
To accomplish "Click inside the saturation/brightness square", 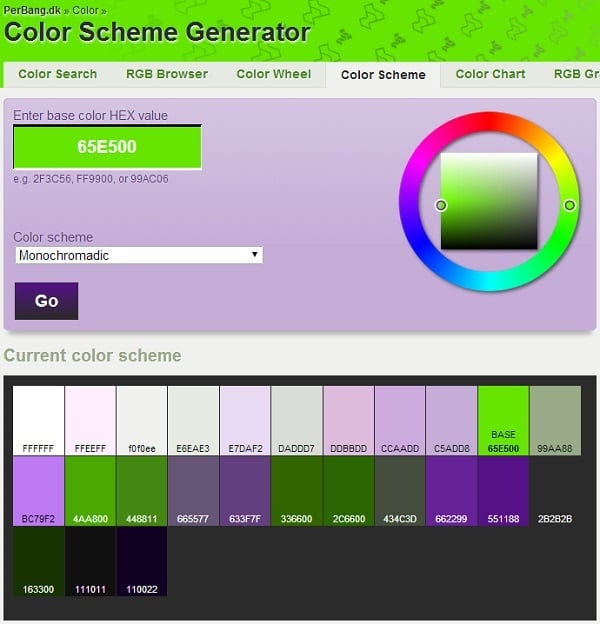I will (489, 201).
